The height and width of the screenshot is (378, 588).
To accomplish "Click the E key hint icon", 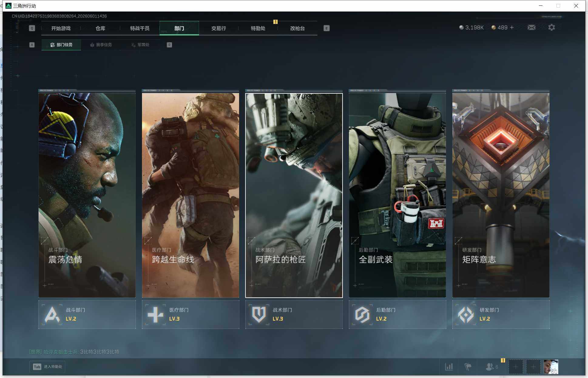I will click(326, 28).
